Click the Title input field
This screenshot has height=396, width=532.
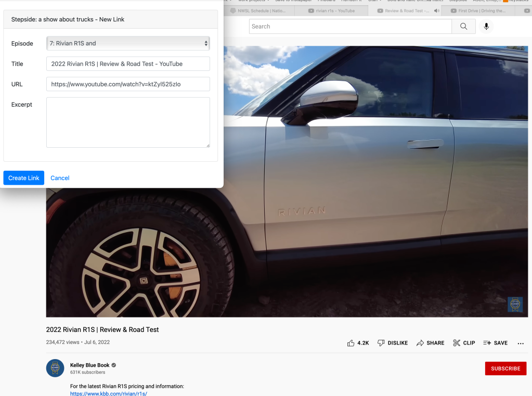click(128, 64)
